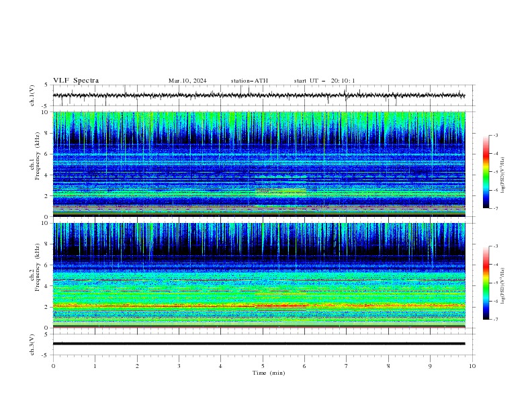Screen dimensions: 532x411
Task: Click time axis tick label "2"
Action: click(137, 366)
